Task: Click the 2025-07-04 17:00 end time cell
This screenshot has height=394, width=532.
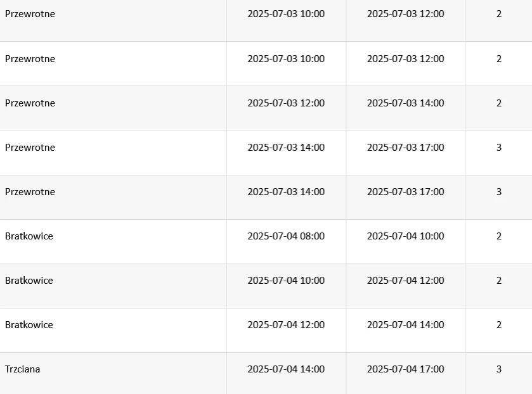Action: click(x=405, y=369)
